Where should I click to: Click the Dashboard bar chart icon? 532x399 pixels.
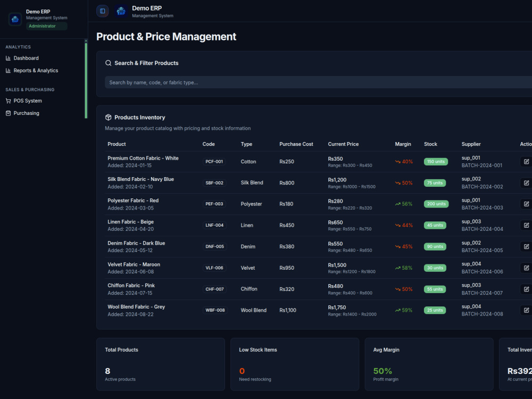[8, 58]
